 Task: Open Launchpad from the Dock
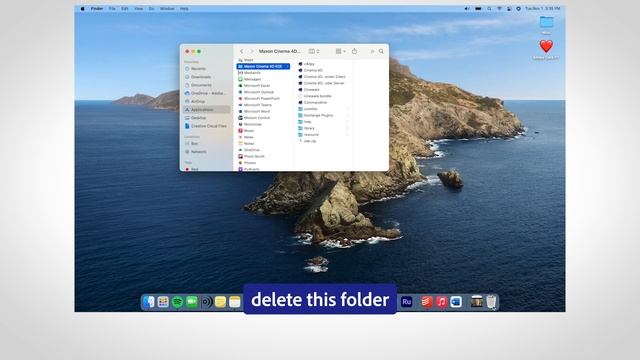163,302
